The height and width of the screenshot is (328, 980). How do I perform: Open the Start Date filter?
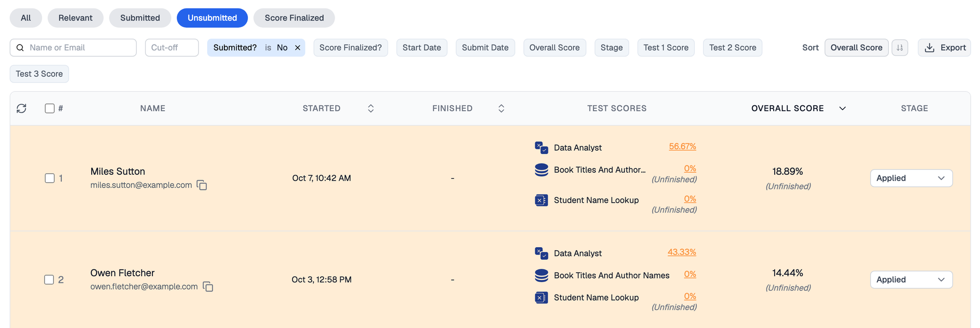click(x=422, y=47)
